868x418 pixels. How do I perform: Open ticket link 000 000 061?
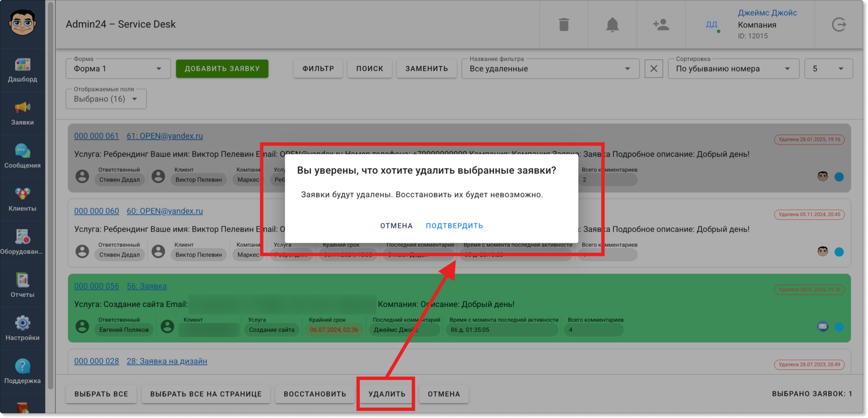click(x=97, y=136)
